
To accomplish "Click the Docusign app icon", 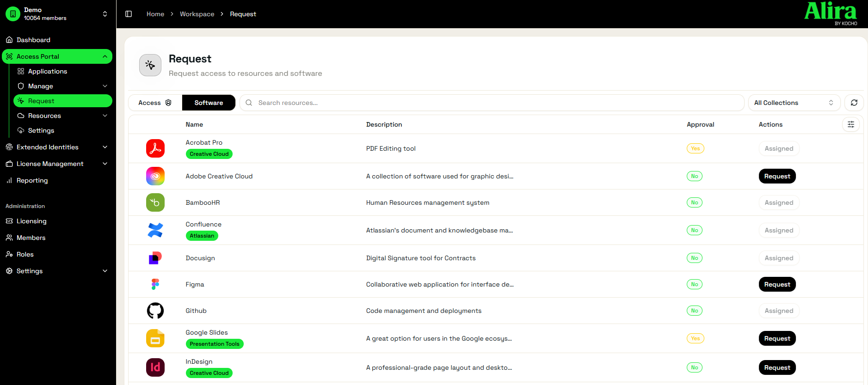I will click(155, 258).
